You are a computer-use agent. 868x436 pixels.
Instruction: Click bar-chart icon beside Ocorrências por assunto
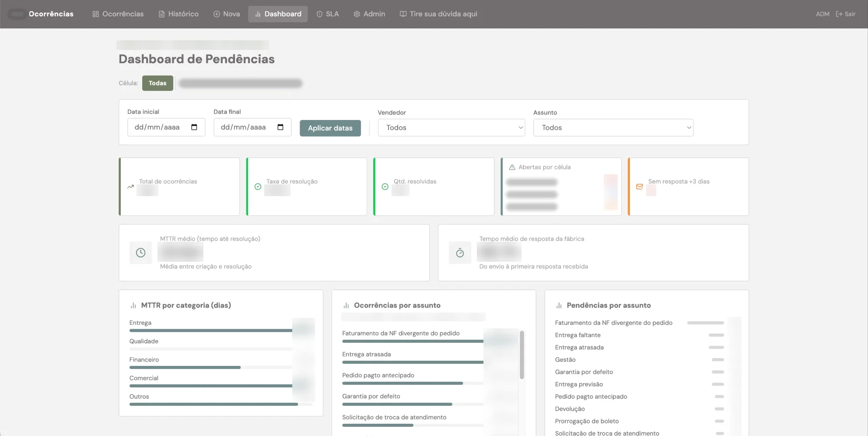click(x=346, y=306)
